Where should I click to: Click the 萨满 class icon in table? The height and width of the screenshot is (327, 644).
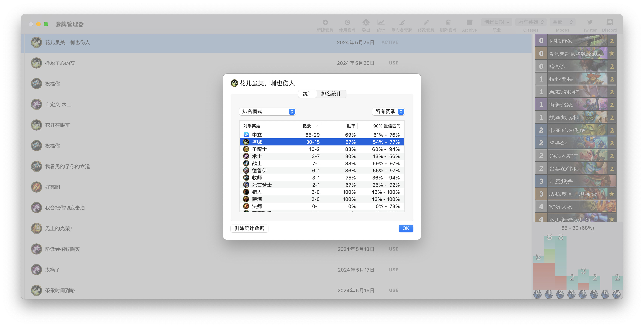(246, 199)
